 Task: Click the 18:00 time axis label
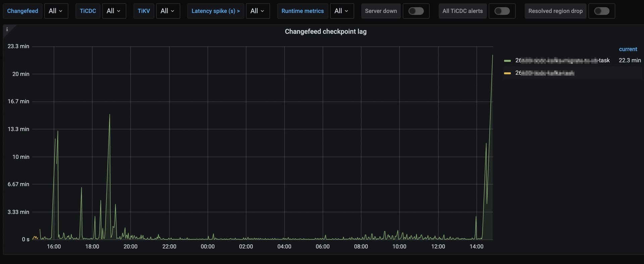[92, 247]
